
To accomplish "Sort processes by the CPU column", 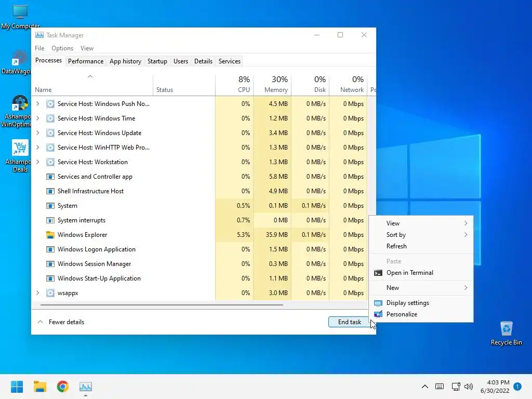I will coord(234,85).
